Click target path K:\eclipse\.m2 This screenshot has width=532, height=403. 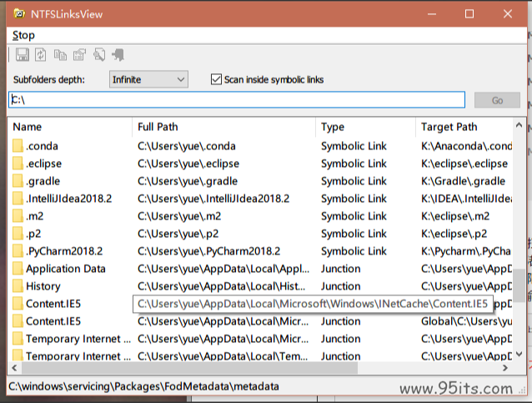pyautogui.click(x=455, y=216)
